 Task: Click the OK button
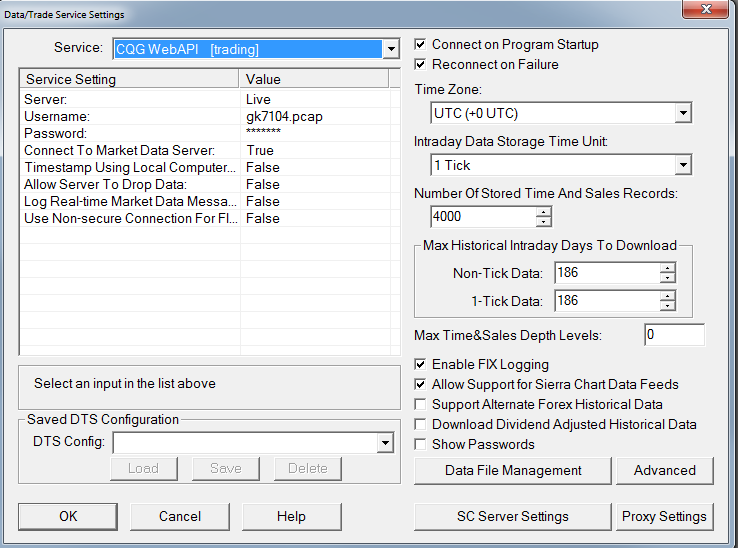point(68,516)
